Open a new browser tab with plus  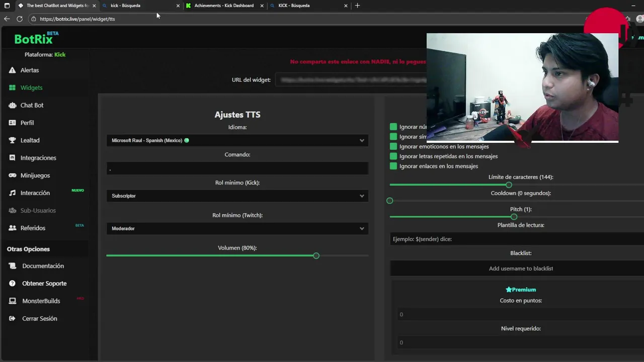click(x=357, y=6)
